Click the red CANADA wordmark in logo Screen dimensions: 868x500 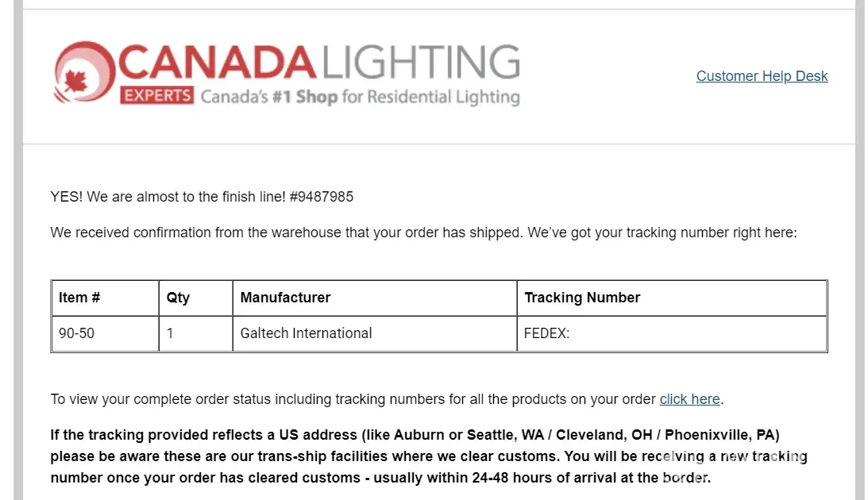[218, 62]
